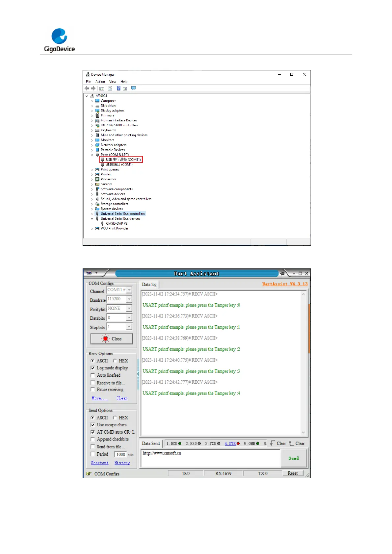Open the Stopbits dropdown

coord(129,327)
